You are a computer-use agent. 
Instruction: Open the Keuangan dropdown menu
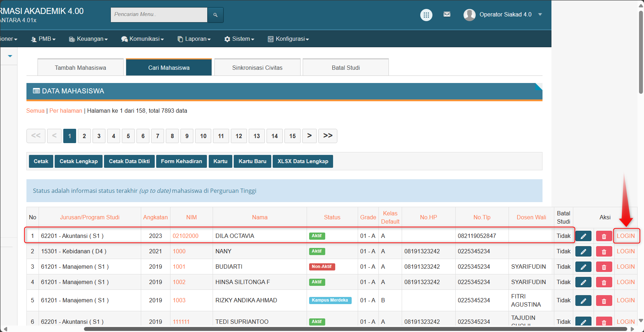point(88,39)
